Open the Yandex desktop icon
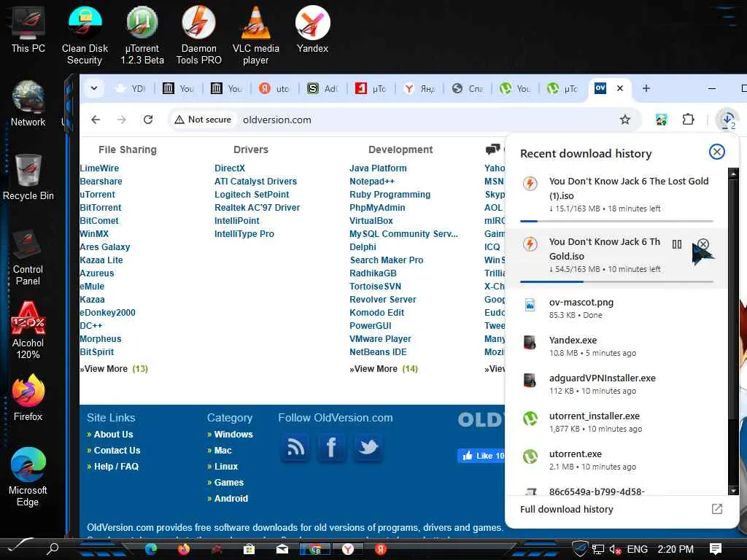 click(312, 29)
